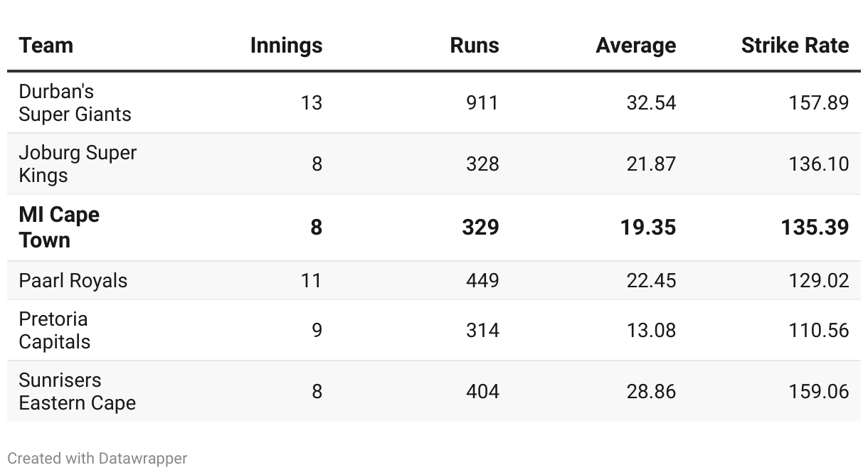Click the Innings column header
Viewport: 868px width, 475px height.
(x=286, y=46)
